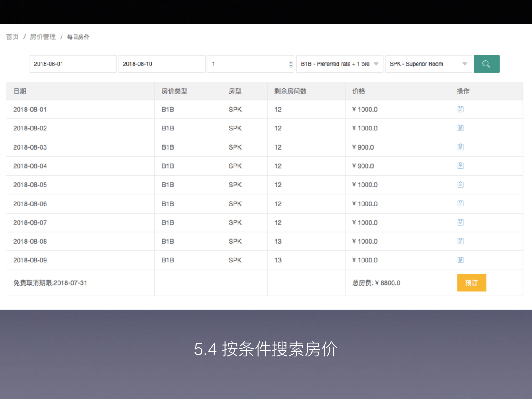Click the room count stepper arrows
Screen dimensions: 532x399
click(x=290, y=64)
